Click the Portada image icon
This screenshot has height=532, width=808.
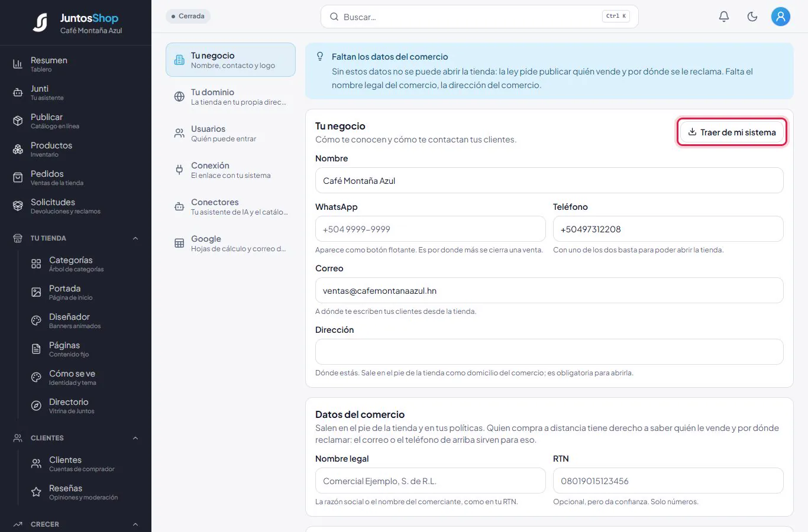tap(36, 292)
